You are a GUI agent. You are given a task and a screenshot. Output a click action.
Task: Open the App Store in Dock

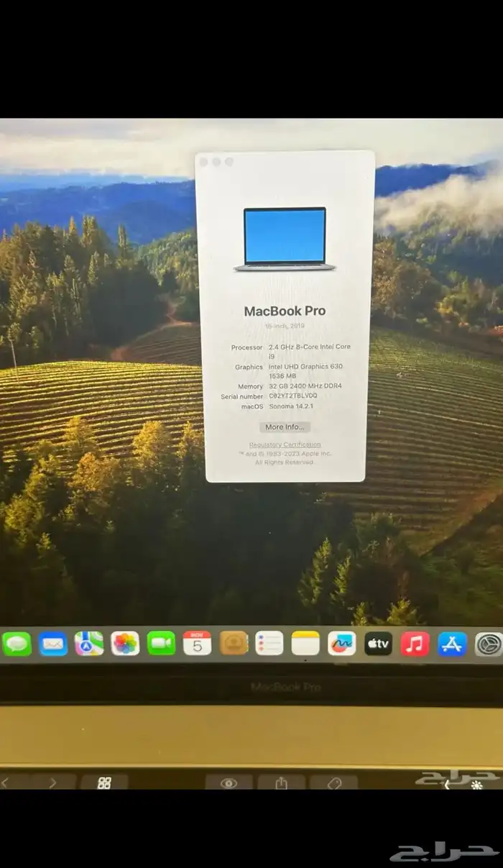coord(452,643)
